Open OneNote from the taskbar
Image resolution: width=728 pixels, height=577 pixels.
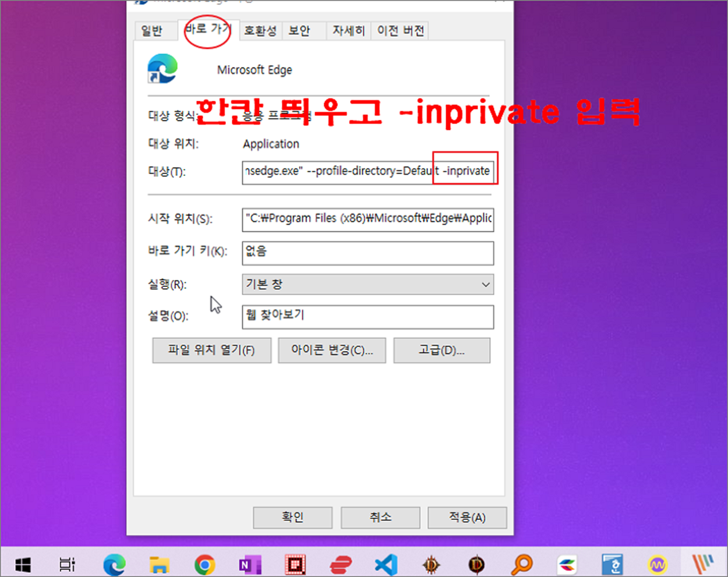(250, 564)
